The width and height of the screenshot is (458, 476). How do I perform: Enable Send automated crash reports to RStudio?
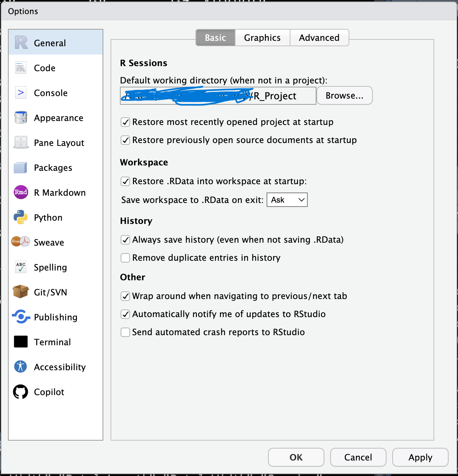pos(125,332)
